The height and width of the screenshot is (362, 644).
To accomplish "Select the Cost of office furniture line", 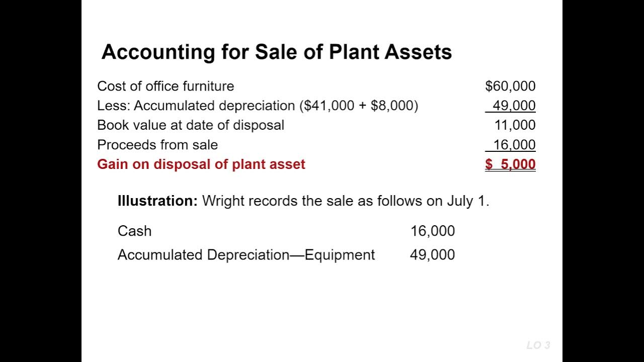I will [x=166, y=86].
